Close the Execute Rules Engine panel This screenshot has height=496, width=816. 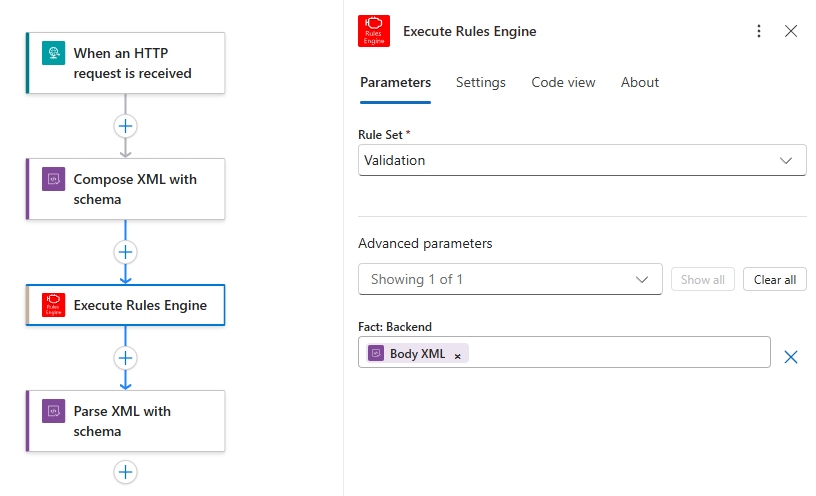pyautogui.click(x=790, y=31)
